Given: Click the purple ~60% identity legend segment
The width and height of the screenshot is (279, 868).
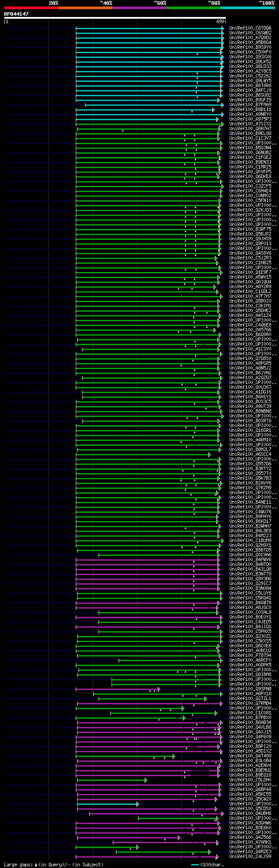Looking at the screenshot, I should pos(139,8).
